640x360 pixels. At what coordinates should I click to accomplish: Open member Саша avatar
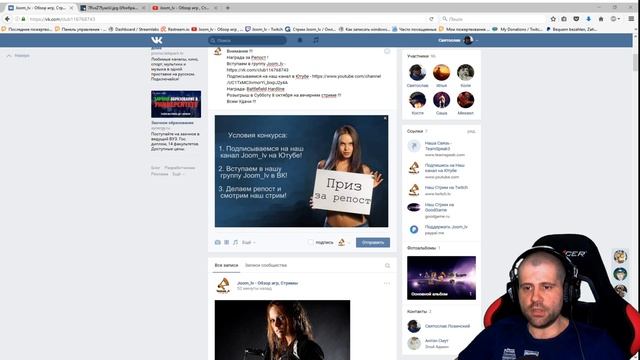[x=441, y=100]
